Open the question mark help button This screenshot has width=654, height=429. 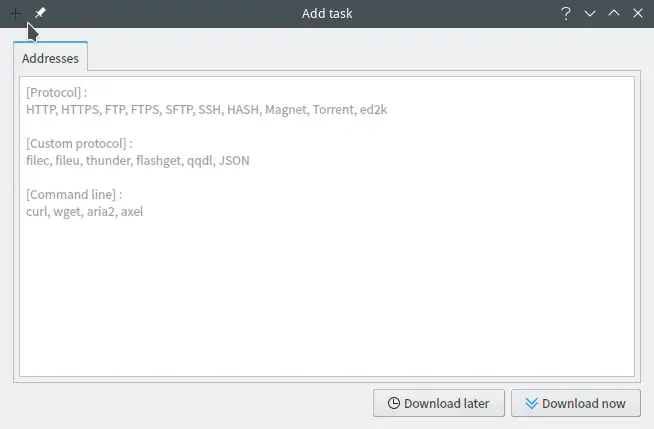tap(566, 13)
